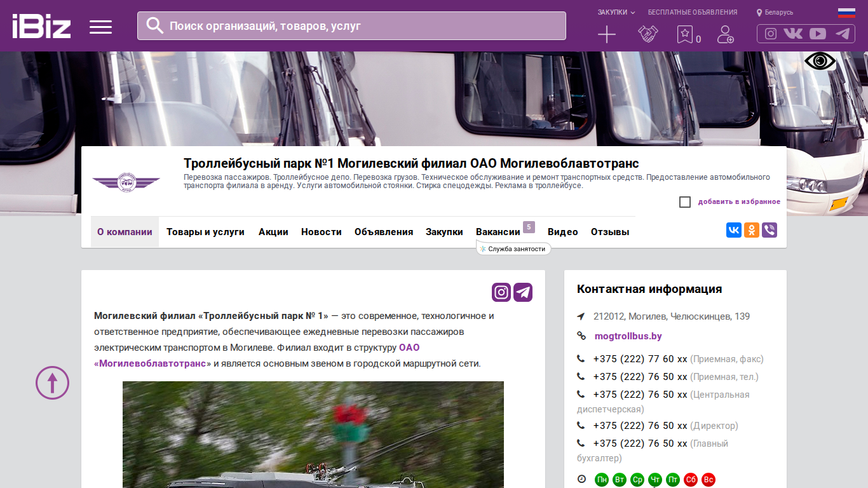Screen dimensions: 868x488
Task: Select Monday 'Пн' schedule indicator
Action: pos(602,480)
